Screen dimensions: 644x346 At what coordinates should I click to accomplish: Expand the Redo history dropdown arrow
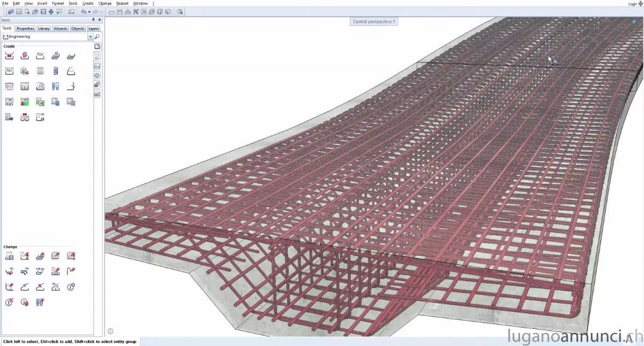pyautogui.click(x=101, y=11)
